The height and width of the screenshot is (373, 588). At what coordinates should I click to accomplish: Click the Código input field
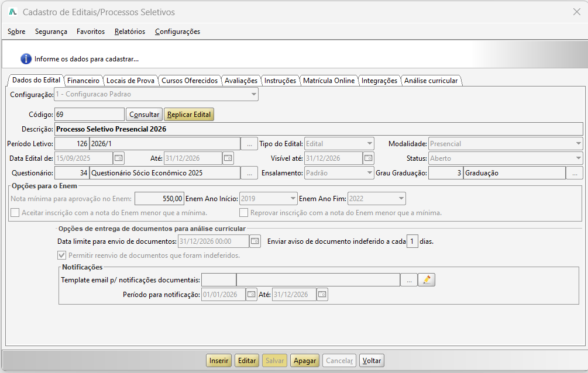coord(90,115)
